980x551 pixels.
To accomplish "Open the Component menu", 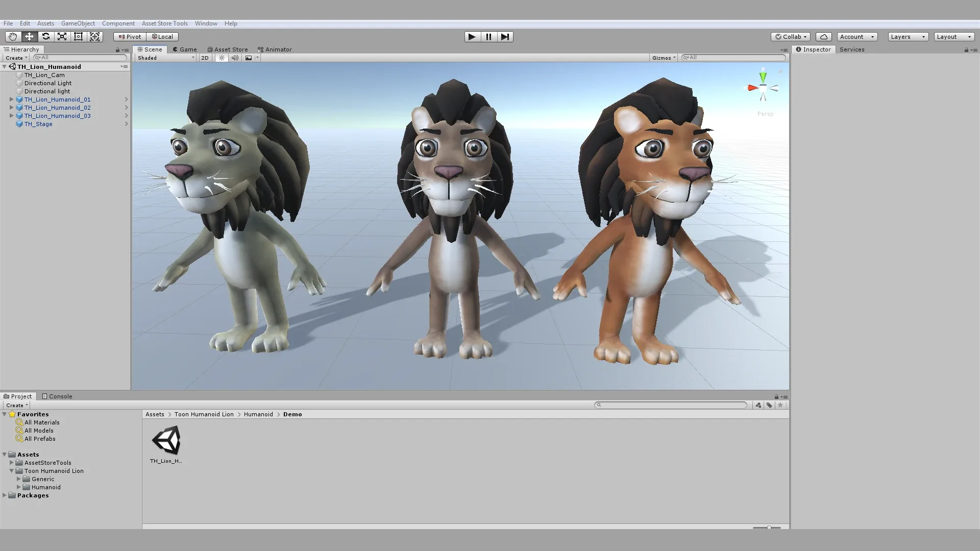I will pos(118,23).
